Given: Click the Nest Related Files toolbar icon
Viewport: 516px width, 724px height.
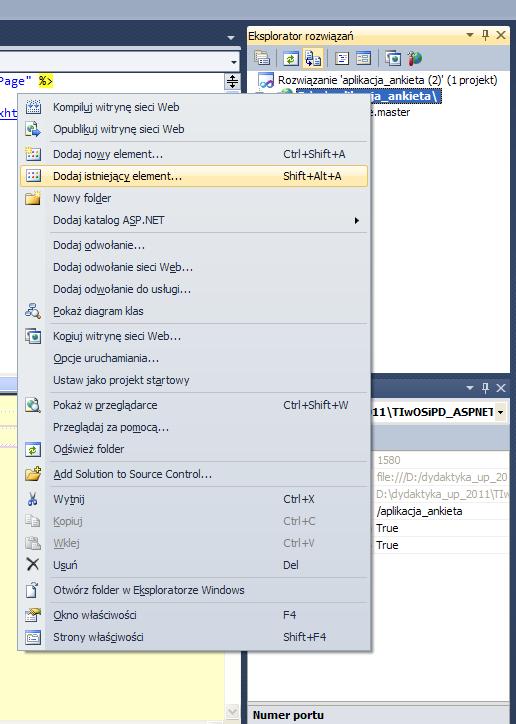Looking at the screenshot, I should point(312,59).
